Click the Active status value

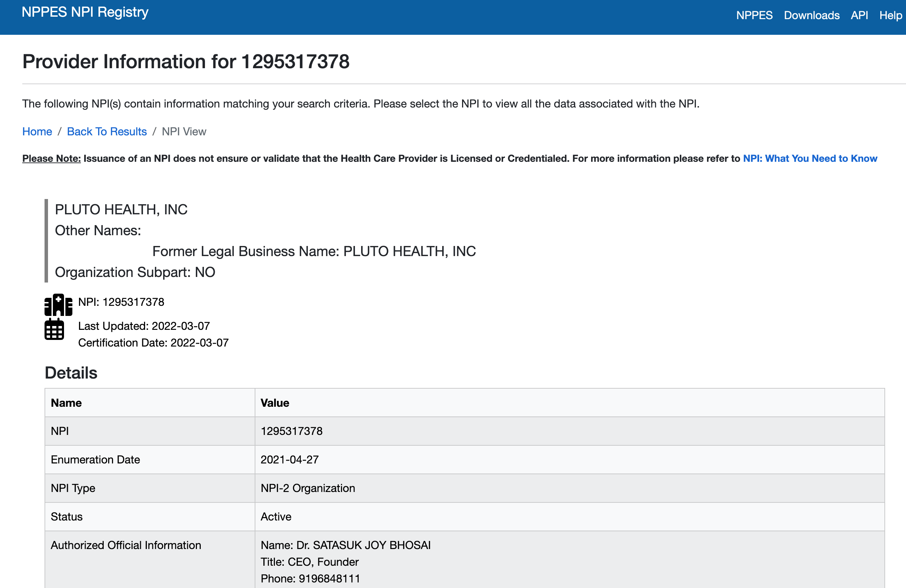276,516
